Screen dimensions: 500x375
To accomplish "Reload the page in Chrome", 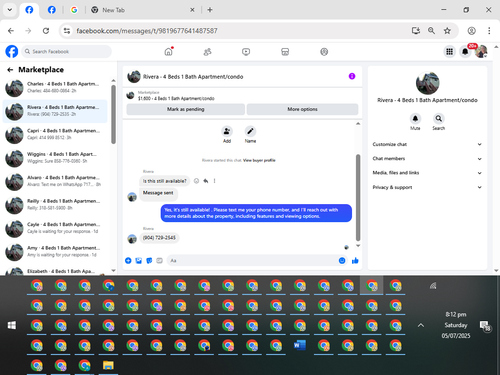I will coord(46,31).
